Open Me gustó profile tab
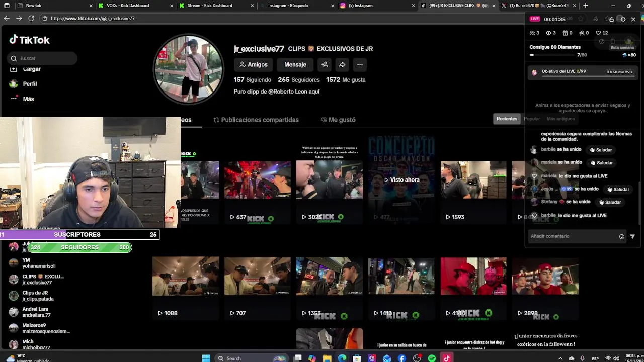Screen dimensions: 644x362 (x=338, y=120)
